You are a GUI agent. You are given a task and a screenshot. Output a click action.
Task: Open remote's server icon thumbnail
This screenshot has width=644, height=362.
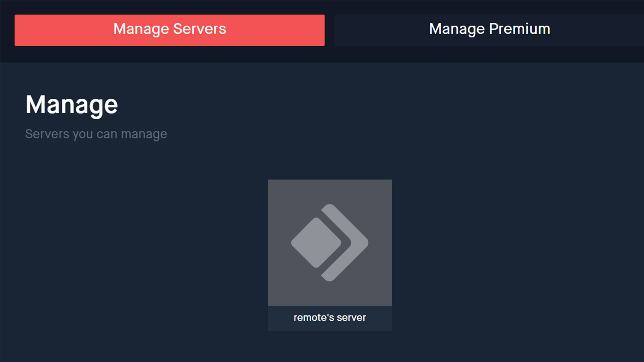click(330, 243)
